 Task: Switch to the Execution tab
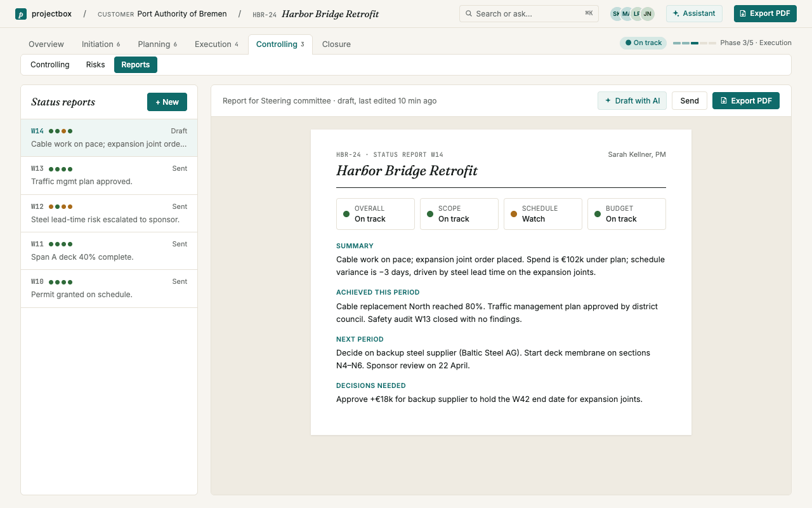(216, 44)
